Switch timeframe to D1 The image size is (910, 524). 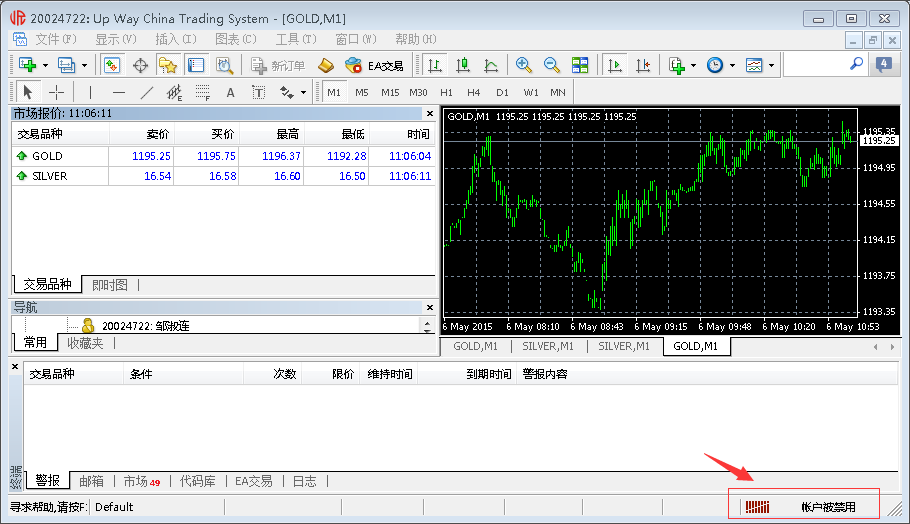point(502,92)
